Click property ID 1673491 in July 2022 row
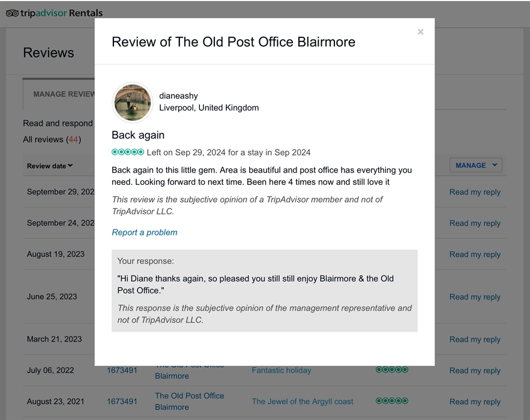Image resolution: width=530 pixels, height=420 pixels. 122,370
